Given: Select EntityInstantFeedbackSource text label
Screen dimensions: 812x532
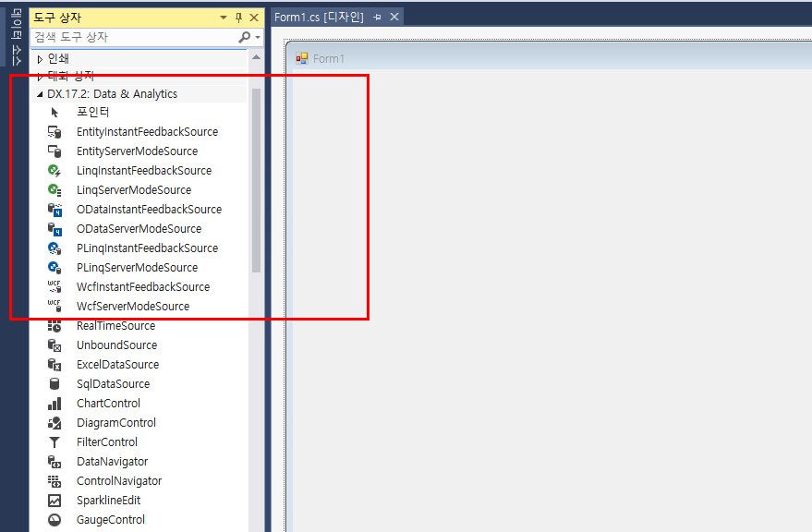Looking at the screenshot, I should coord(148,131).
